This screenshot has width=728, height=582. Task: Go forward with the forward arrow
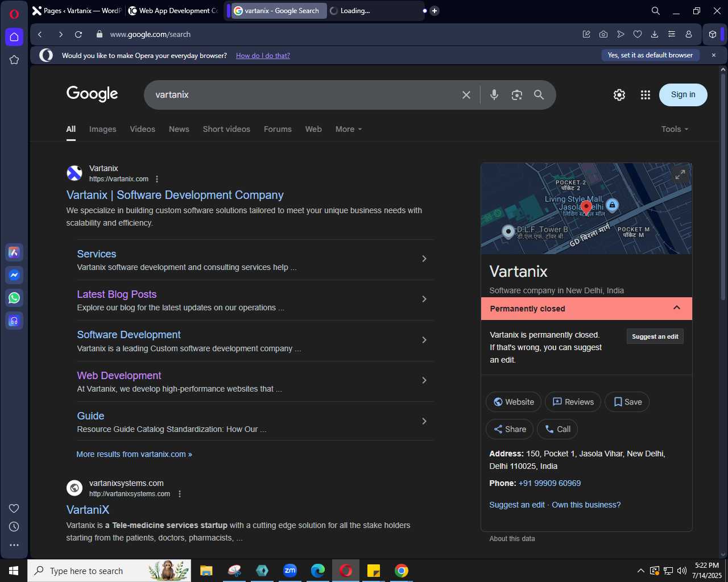click(x=60, y=34)
